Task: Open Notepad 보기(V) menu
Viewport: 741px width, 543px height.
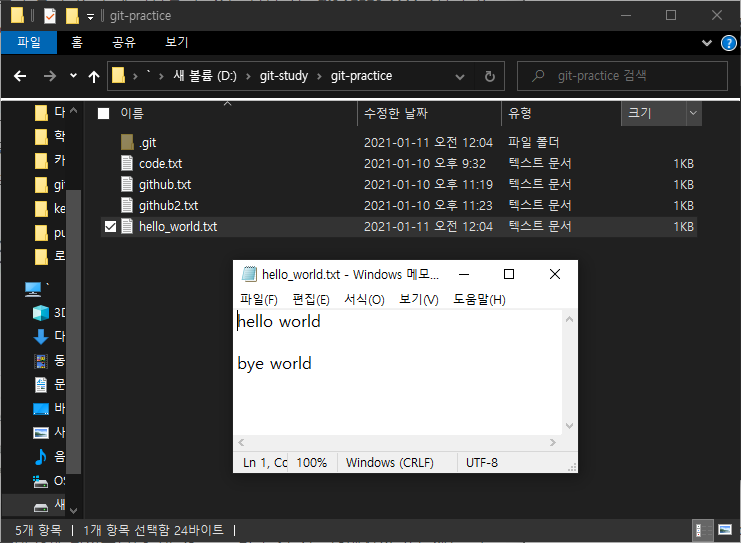Action: (x=419, y=300)
